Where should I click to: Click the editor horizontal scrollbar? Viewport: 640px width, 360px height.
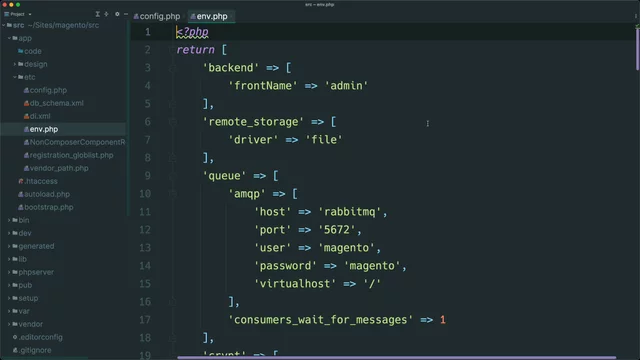396,358
